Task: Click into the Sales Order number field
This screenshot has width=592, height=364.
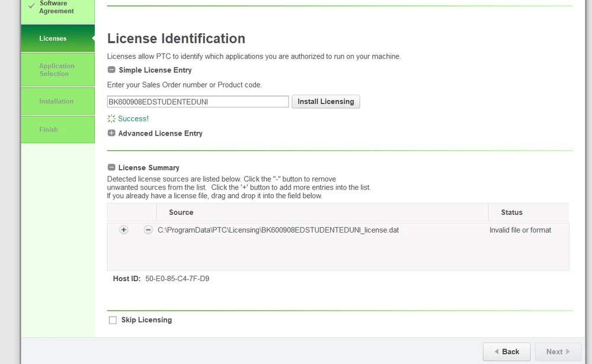Action: (x=198, y=102)
